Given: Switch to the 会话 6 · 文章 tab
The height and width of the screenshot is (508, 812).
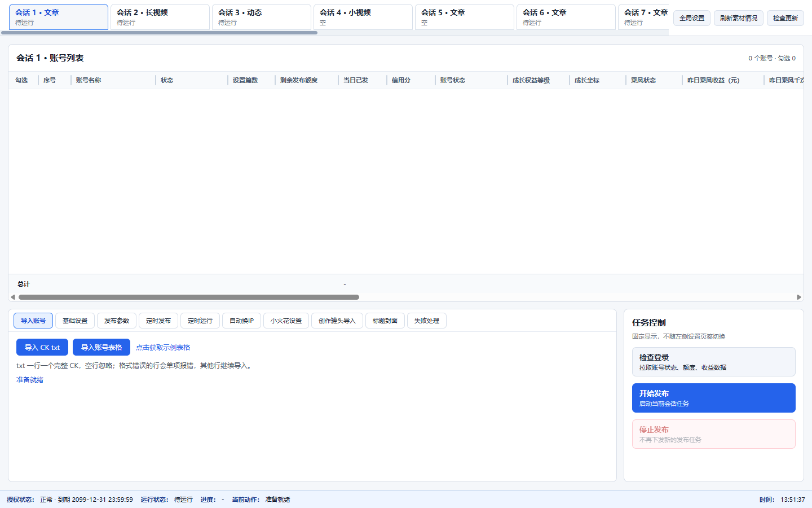Looking at the screenshot, I should (x=566, y=17).
